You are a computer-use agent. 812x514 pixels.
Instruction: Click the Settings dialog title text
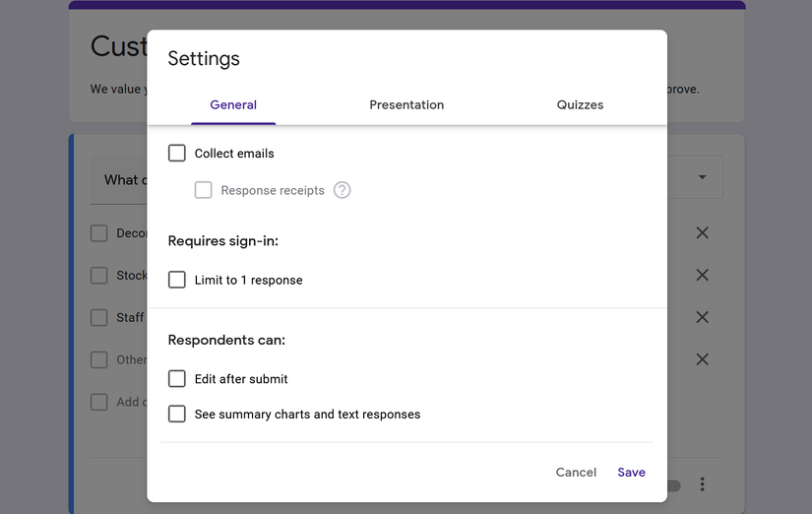pos(204,58)
